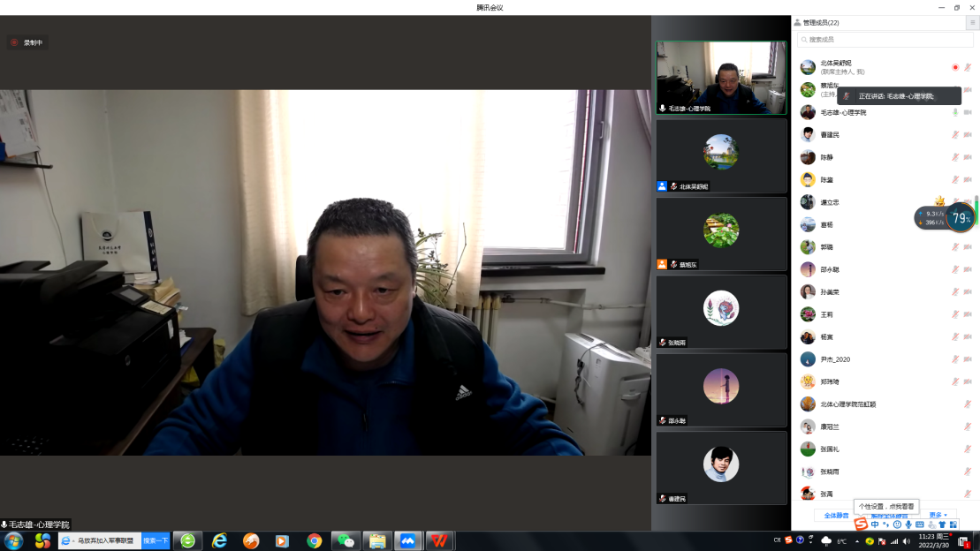The image size is (980, 551).
Task: Open Windows Start button
Action: point(13,541)
